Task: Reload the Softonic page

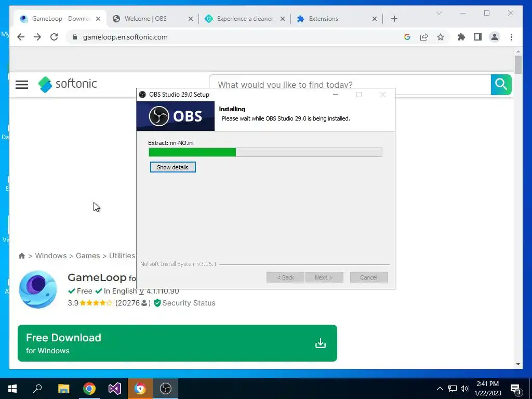Action: point(54,37)
